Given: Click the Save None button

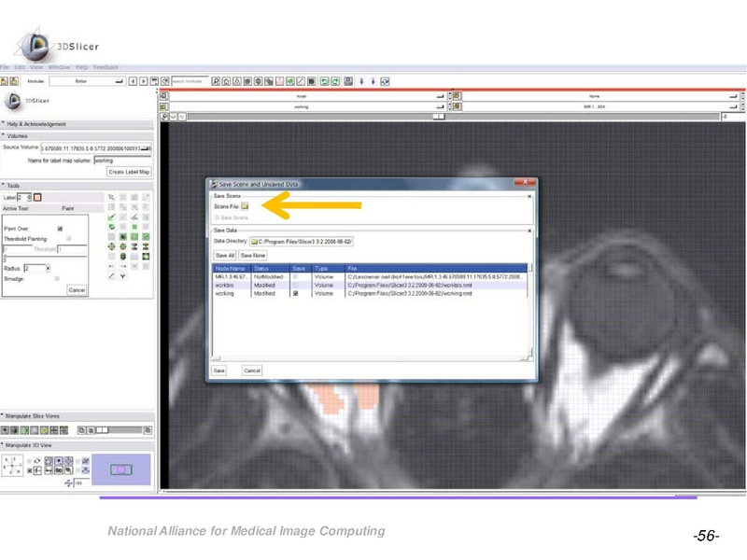Looking at the screenshot, I should pos(253,256).
